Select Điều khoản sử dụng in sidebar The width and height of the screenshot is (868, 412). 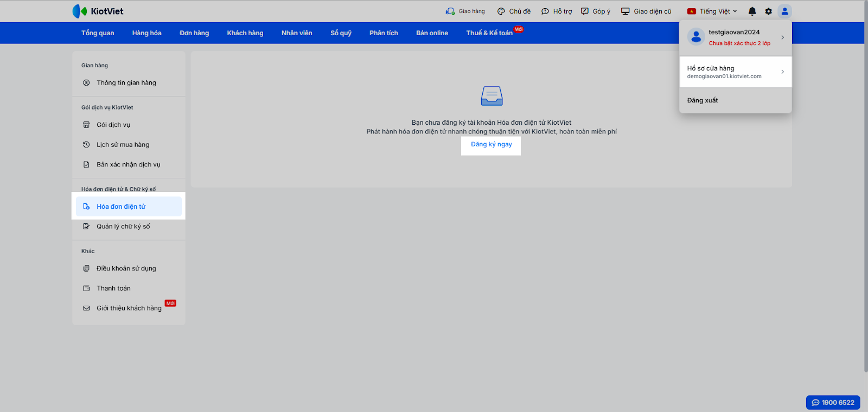tap(129, 268)
